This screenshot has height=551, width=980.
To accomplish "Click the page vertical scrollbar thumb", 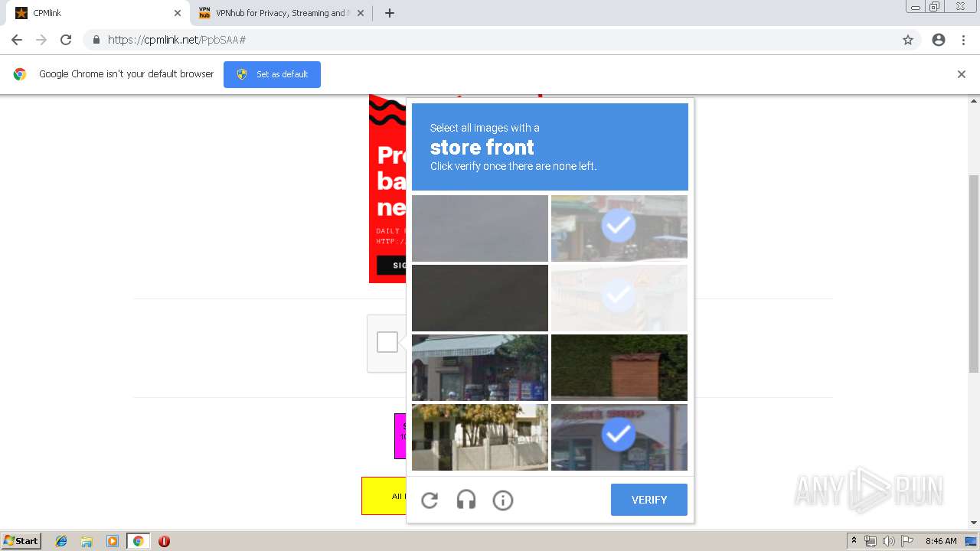I will (974, 274).
